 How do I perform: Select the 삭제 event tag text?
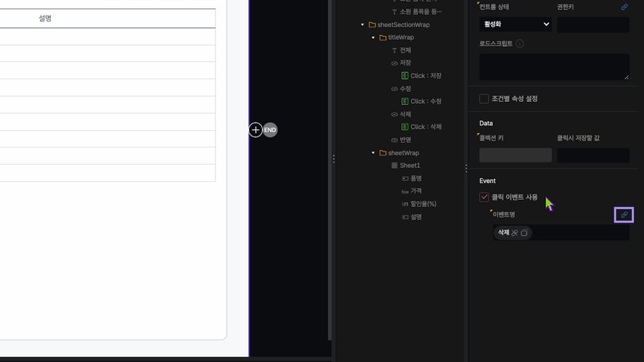(504, 233)
